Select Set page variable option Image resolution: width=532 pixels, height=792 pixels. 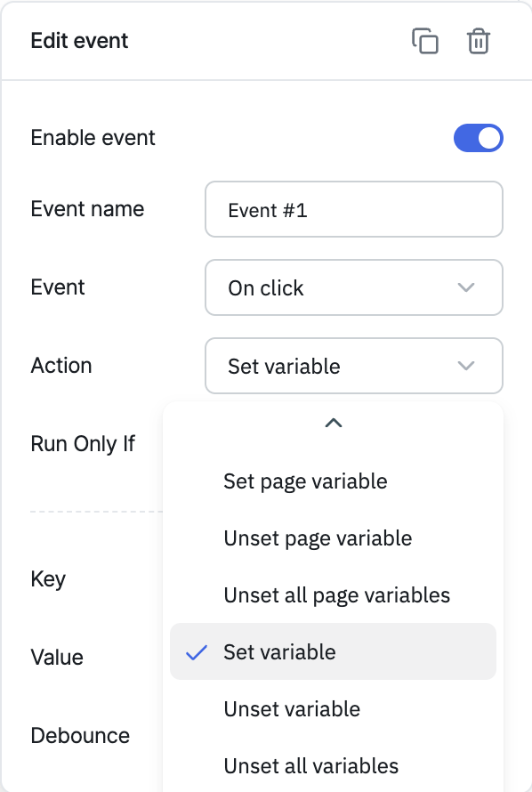tap(333, 481)
